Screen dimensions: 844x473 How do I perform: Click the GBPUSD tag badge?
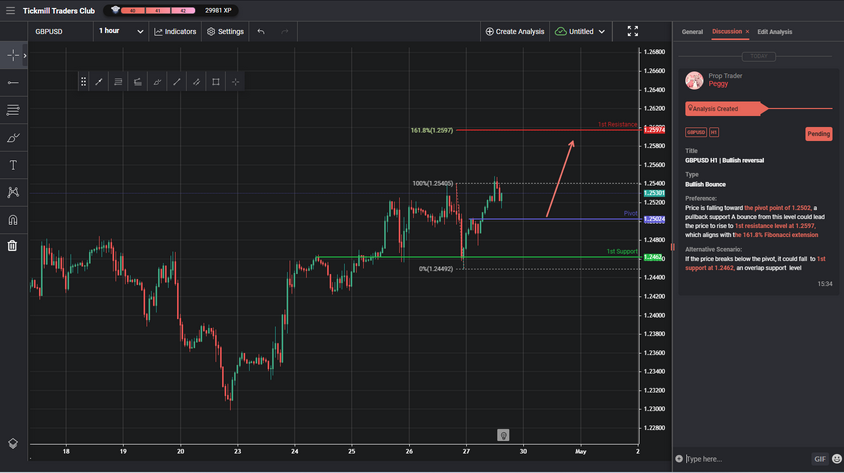(x=696, y=132)
